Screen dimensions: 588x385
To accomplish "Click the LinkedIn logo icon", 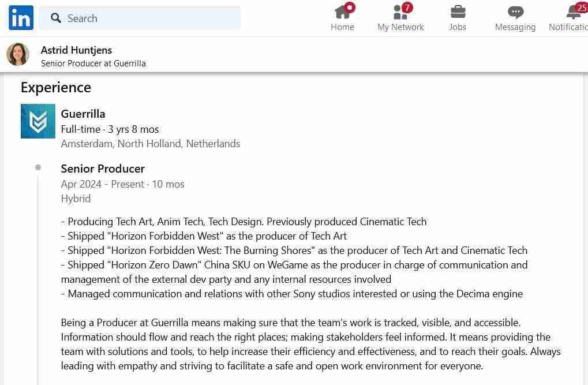I will (21, 18).
